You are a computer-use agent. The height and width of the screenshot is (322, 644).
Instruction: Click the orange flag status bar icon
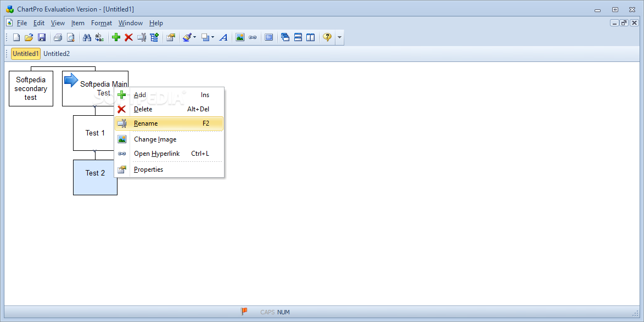(244, 312)
